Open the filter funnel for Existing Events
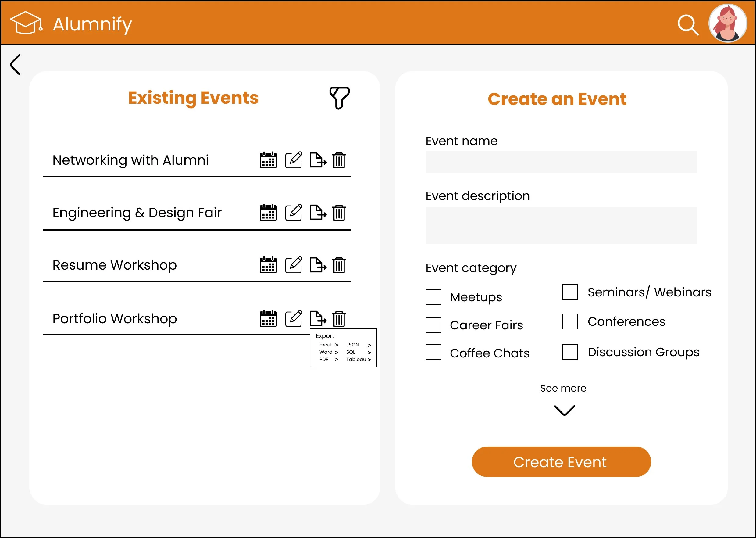Image resolution: width=756 pixels, height=538 pixels. pos(339,98)
